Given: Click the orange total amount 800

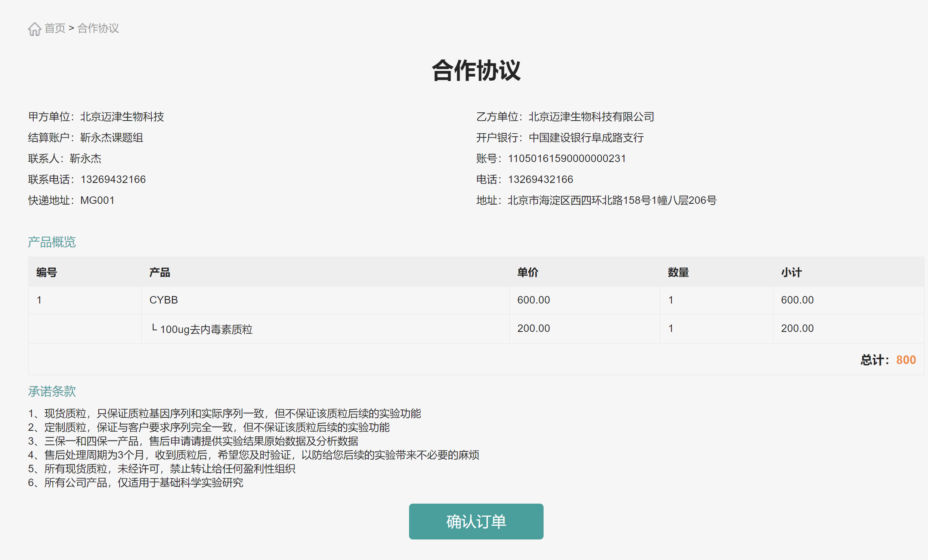Looking at the screenshot, I should (x=906, y=360).
